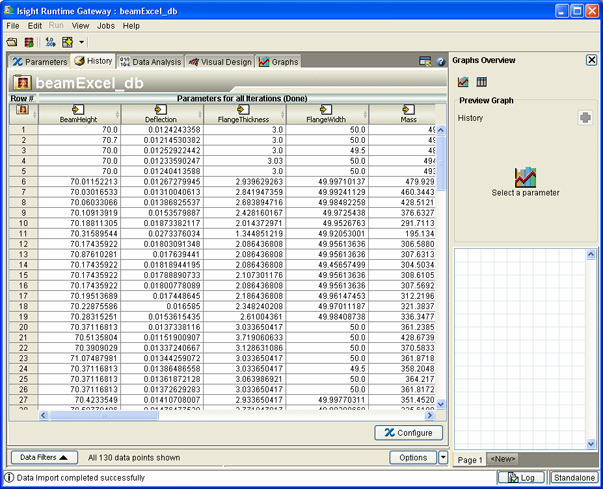This screenshot has width=603, height=489.
Task: Toggle sort arrows on Deflection column
Action: point(200,115)
